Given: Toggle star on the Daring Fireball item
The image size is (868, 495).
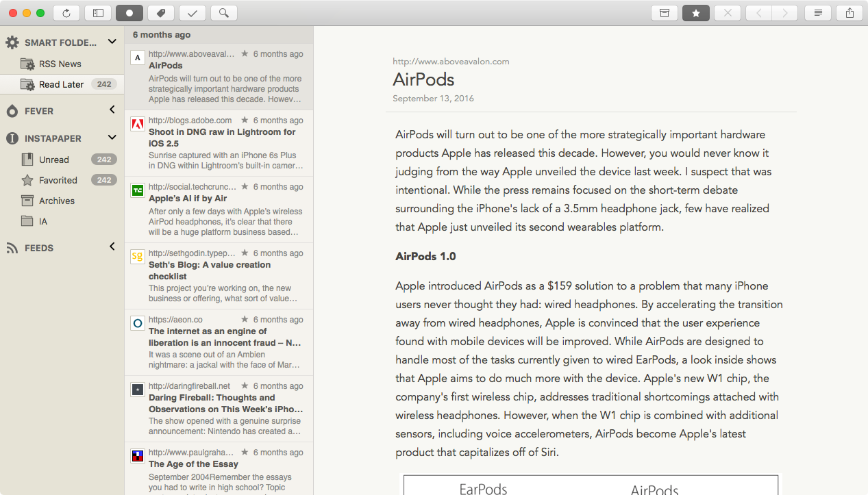Looking at the screenshot, I should [x=245, y=386].
